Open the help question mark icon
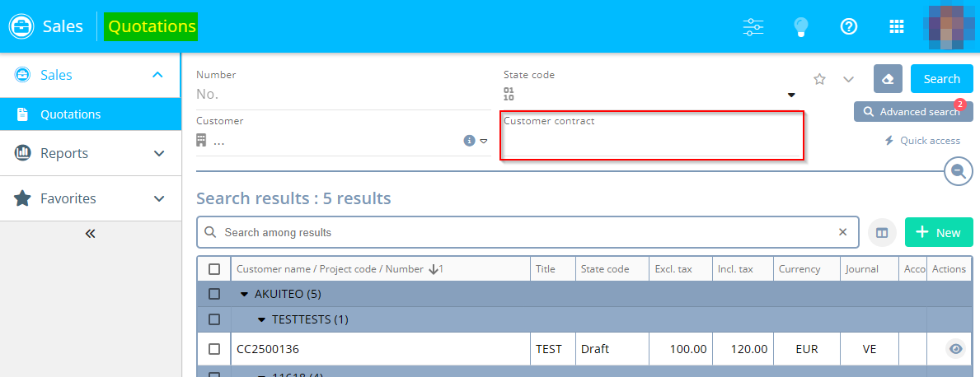Viewport: 980px width, 377px height. pos(849,26)
